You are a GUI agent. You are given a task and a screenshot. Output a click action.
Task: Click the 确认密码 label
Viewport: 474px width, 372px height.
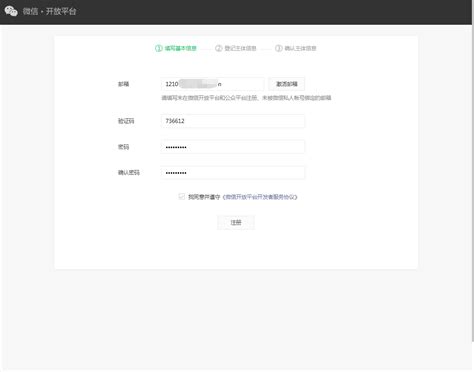pyautogui.click(x=129, y=172)
